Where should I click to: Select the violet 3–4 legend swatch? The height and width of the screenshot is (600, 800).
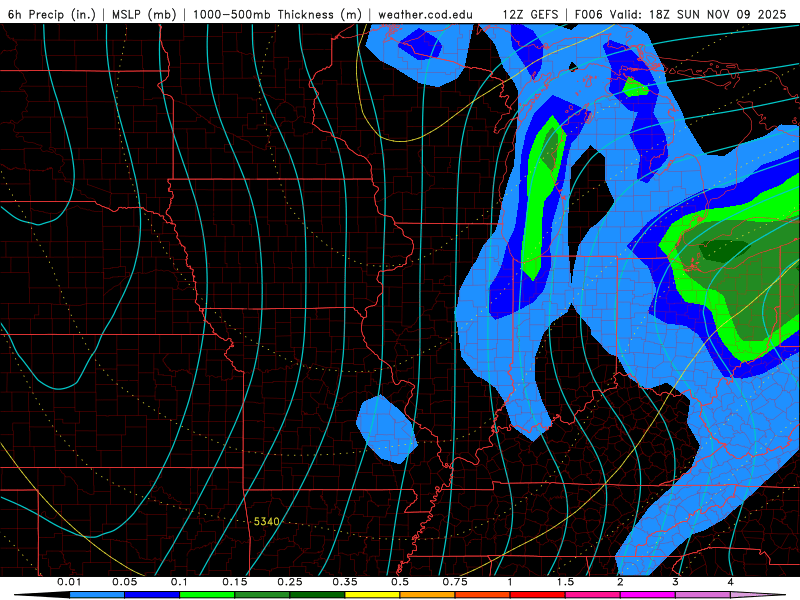tap(703, 595)
